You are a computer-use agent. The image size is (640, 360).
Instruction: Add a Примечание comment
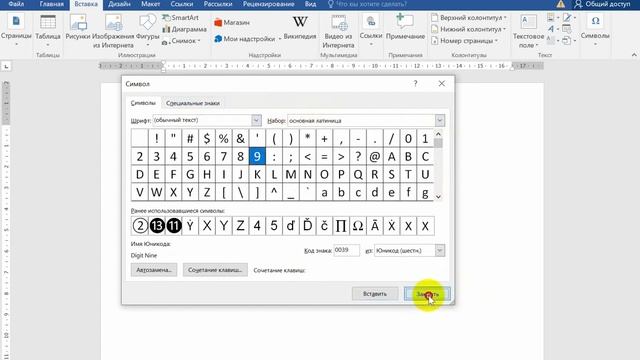(x=405, y=27)
